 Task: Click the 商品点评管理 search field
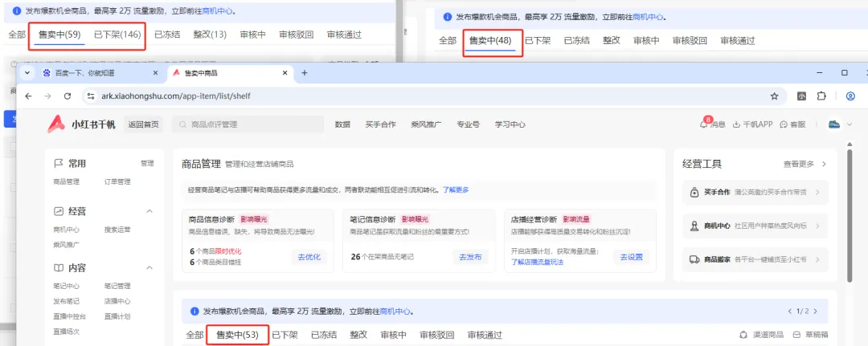pyautogui.click(x=248, y=124)
